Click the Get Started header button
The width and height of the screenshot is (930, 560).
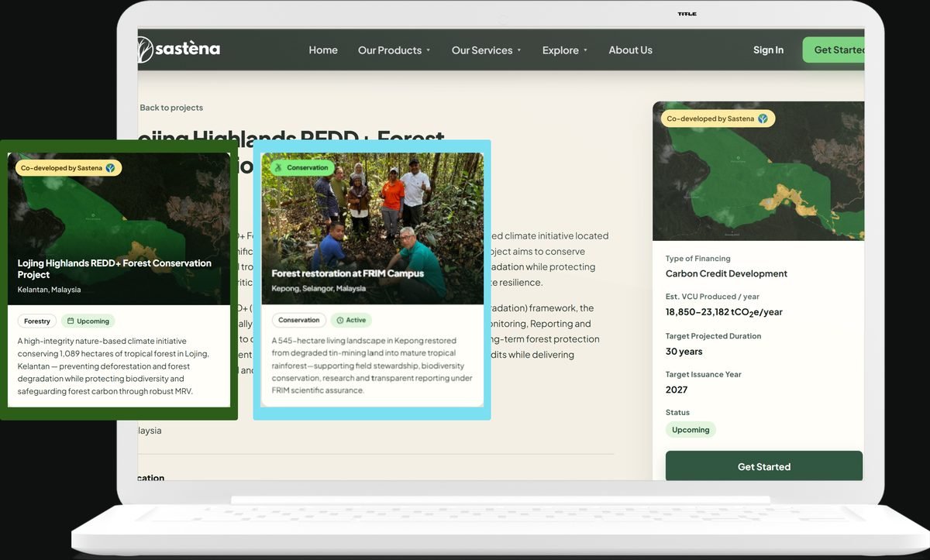tap(834, 50)
